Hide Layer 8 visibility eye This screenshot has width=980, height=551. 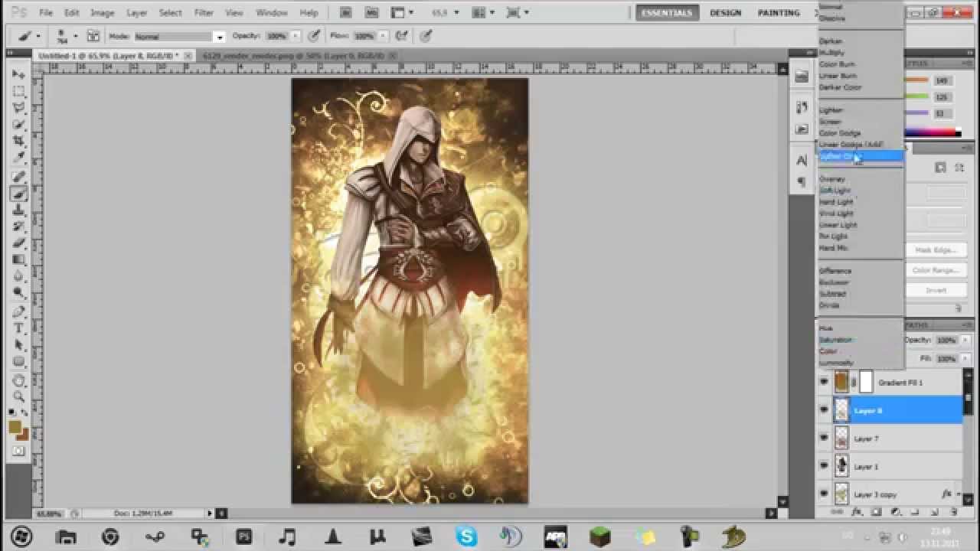pyautogui.click(x=824, y=411)
